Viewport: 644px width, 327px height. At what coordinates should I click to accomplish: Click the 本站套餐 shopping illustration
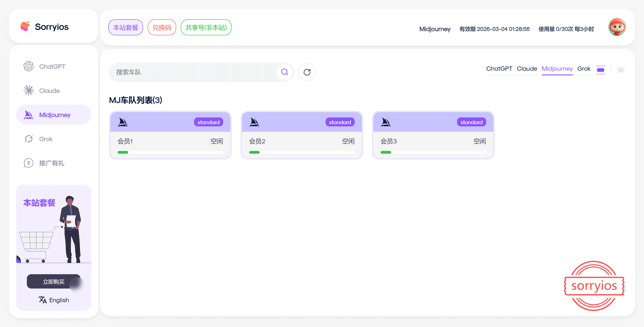pyautogui.click(x=53, y=229)
